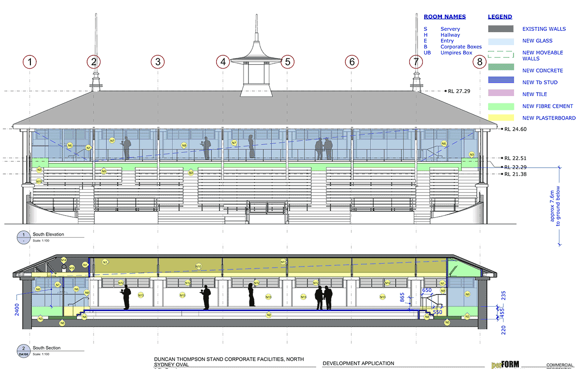Select the RL 22.29 level label

515,168
